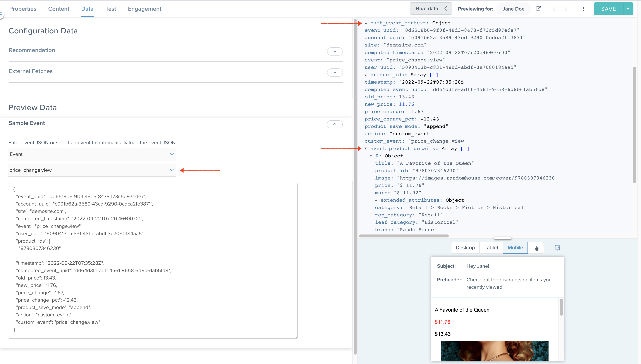This screenshot has height=364, width=641.
Task: Expand the External Fetches section
Action: [335, 72]
